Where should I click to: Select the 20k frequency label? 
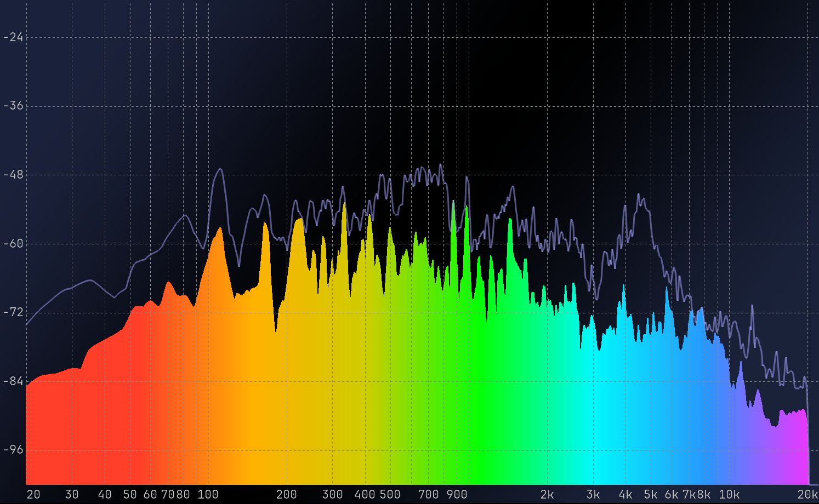(808, 495)
